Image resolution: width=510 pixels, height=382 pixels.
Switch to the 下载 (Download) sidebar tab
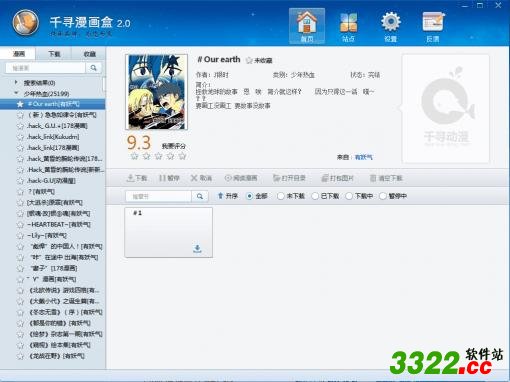click(x=54, y=54)
